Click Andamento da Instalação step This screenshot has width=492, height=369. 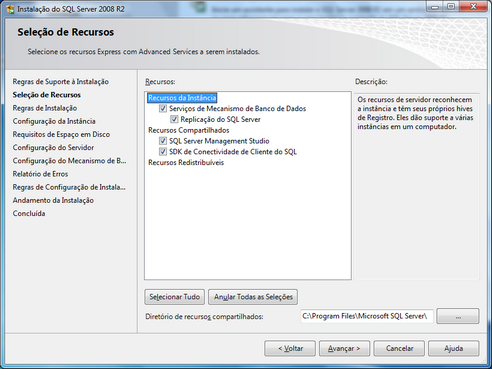pos(53,200)
